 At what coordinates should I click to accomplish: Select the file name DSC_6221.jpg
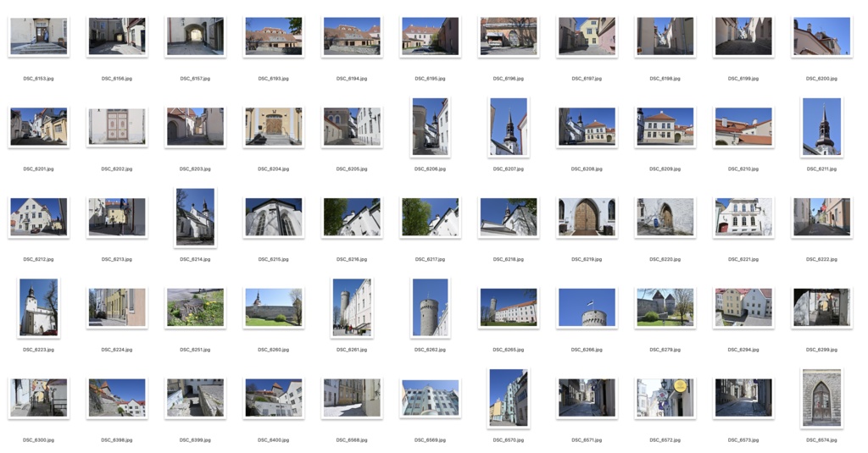coord(743,259)
